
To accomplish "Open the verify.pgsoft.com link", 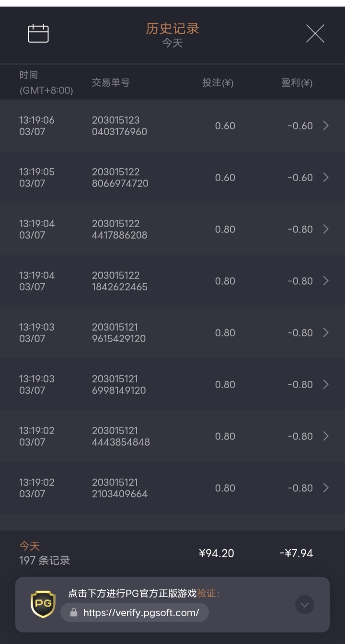I will [141, 612].
